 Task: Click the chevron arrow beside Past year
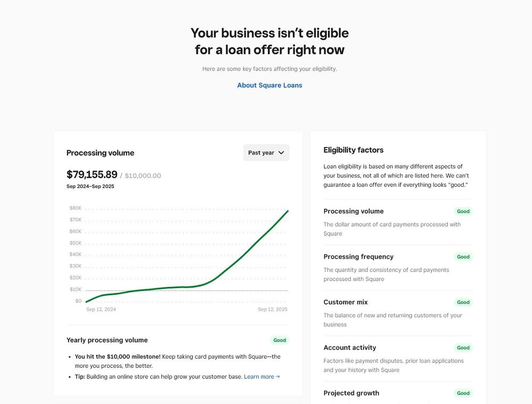point(281,153)
